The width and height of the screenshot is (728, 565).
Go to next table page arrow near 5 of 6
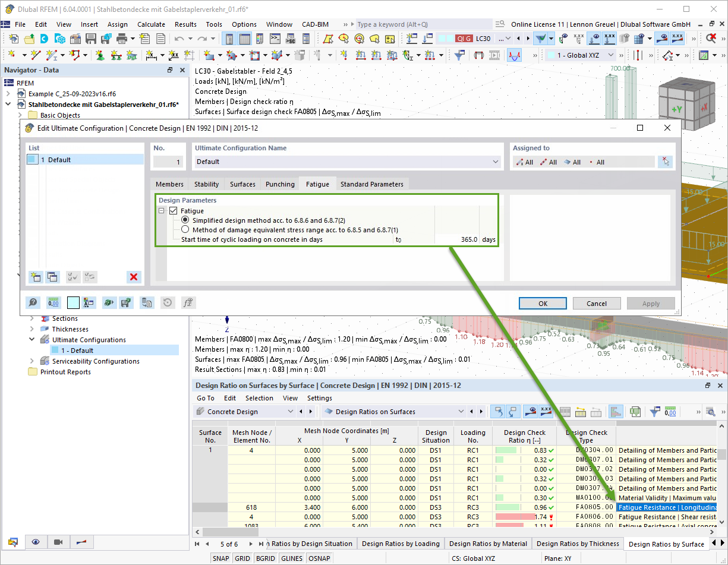[x=251, y=544]
